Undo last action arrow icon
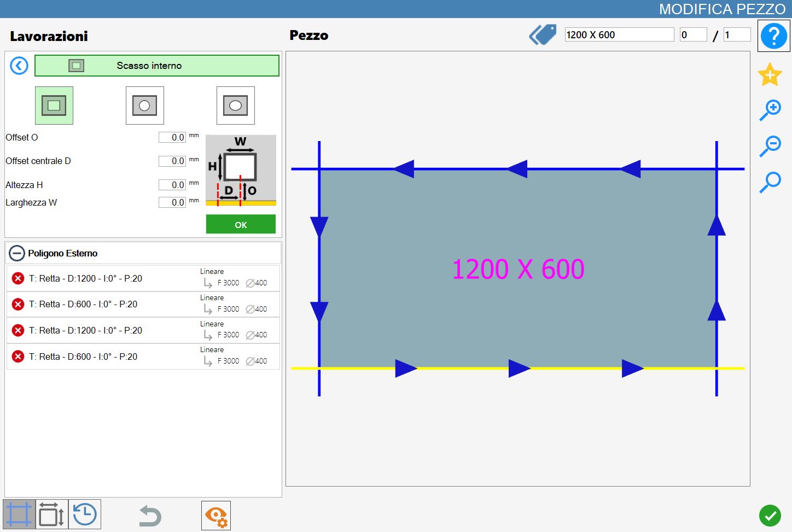 point(150,516)
